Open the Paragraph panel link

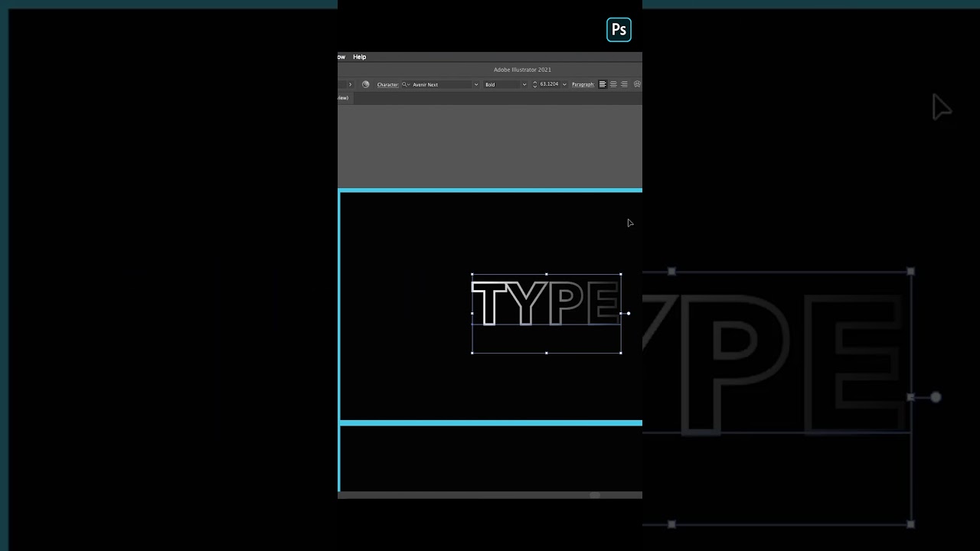[583, 84]
